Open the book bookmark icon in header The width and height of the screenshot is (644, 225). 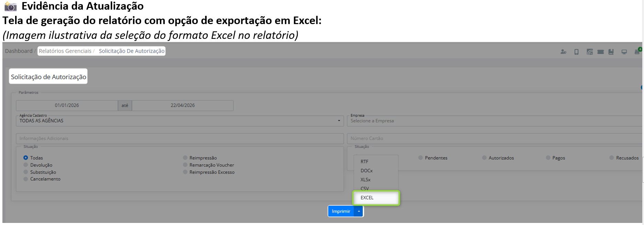[x=611, y=52]
